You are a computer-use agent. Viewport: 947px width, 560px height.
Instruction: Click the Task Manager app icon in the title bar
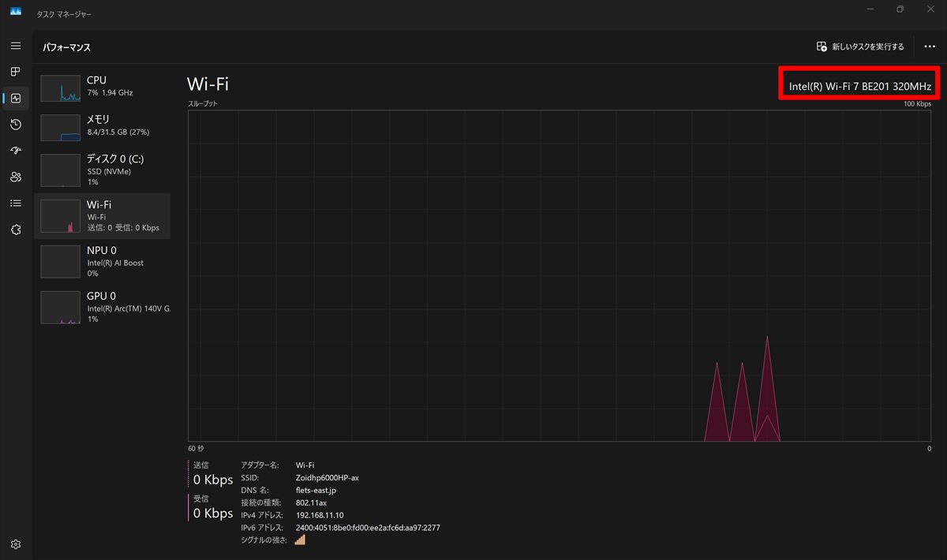pyautogui.click(x=16, y=10)
